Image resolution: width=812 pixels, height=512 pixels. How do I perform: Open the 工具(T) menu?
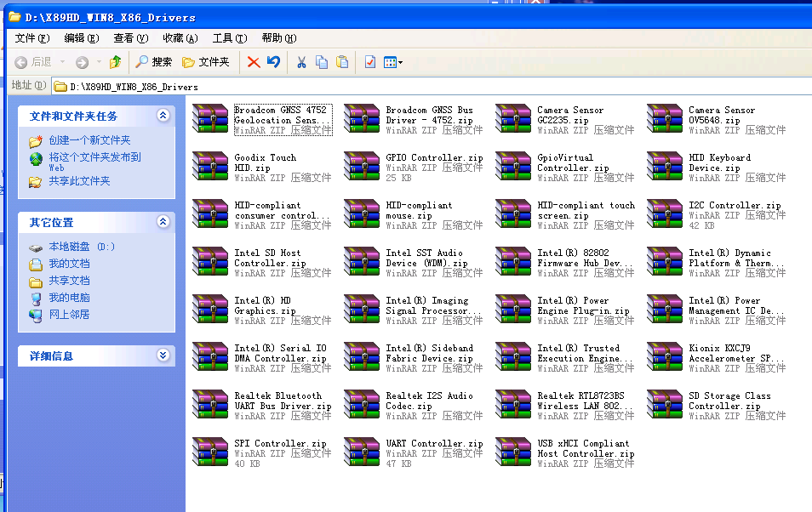point(230,38)
